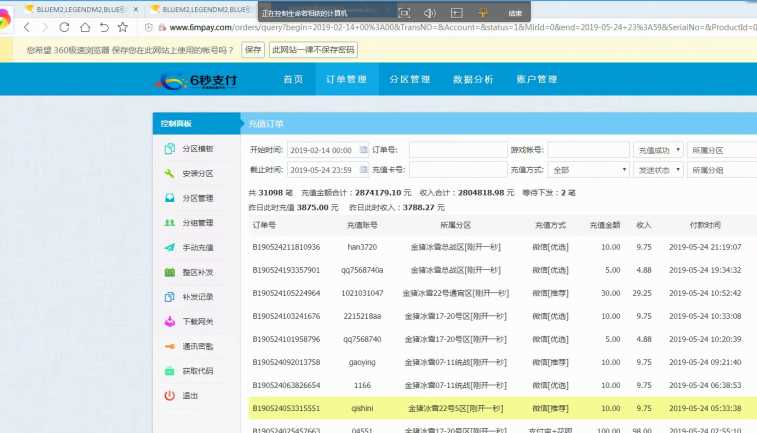This screenshot has height=433, width=757.
Task: Open the 发送状态 dropdown
Action: (658, 170)
